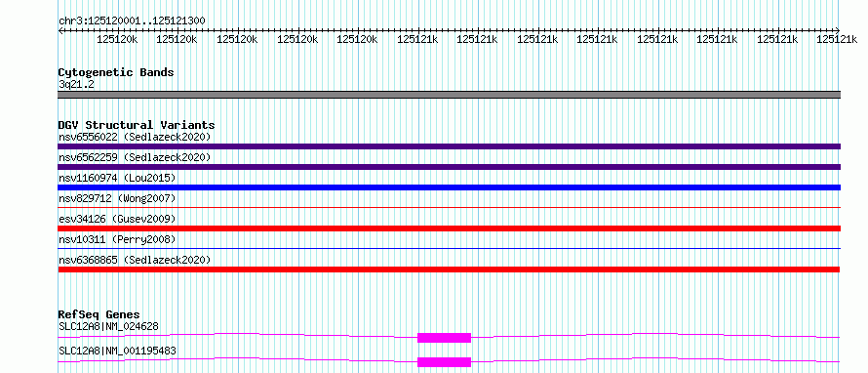Click the thin blue line under nsv10311

(449, 249)
